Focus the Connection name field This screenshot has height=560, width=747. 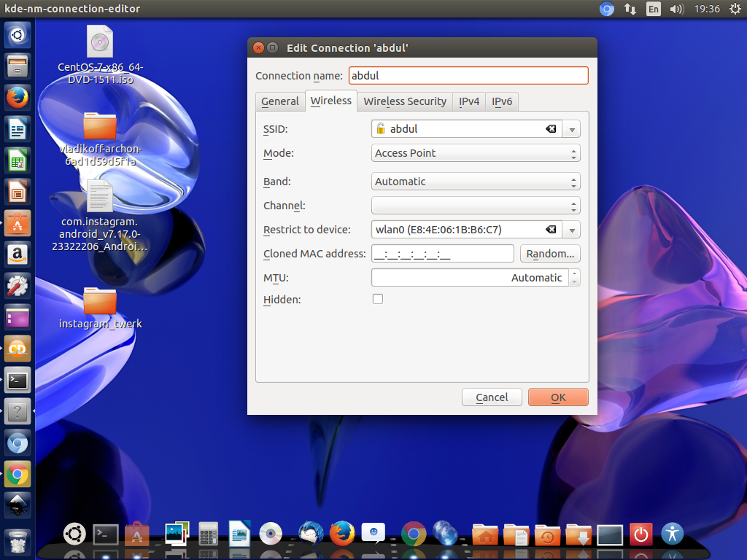pos(468,76)
